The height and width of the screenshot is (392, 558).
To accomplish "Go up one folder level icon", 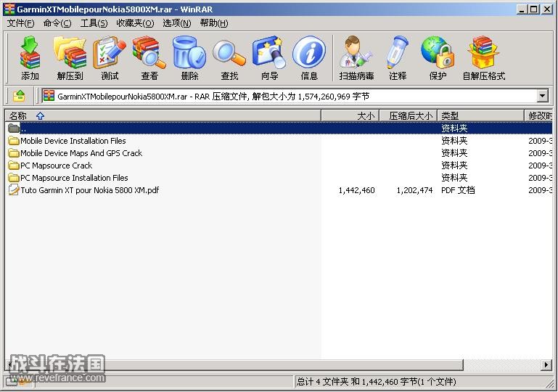I will (19, 96).
